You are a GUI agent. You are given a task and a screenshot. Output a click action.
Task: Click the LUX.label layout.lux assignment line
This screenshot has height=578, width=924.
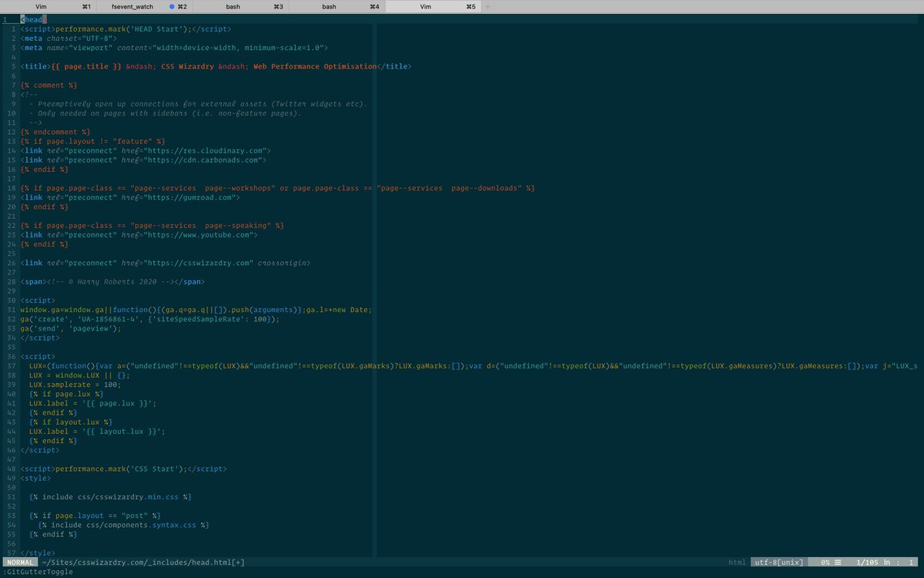click(x=97, y=432)
